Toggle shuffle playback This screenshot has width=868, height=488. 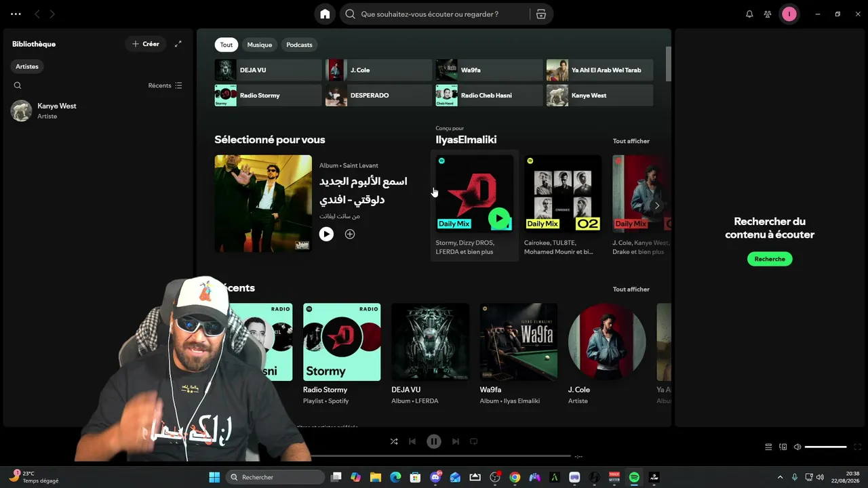[394, 441]
